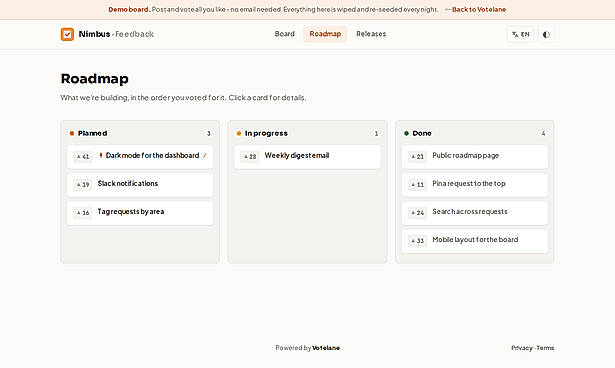Open the Public roadmap page card
Image resolution: width=615 pixels, height=368 pixels.
point(475,157)
